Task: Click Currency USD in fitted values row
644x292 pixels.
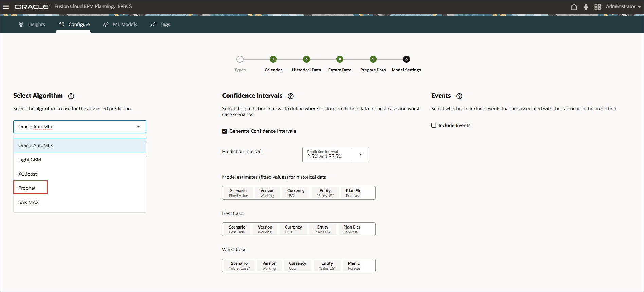Action: [x=296, y=193]
